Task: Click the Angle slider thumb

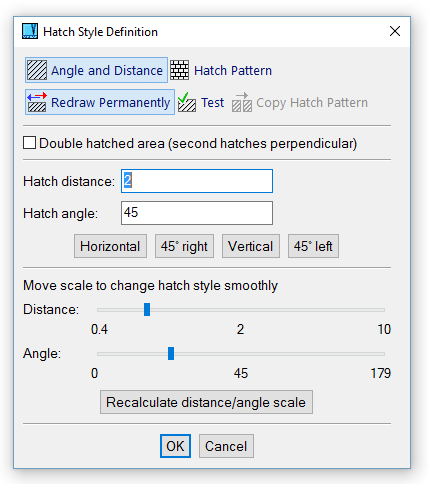Action: coord(171,353)
